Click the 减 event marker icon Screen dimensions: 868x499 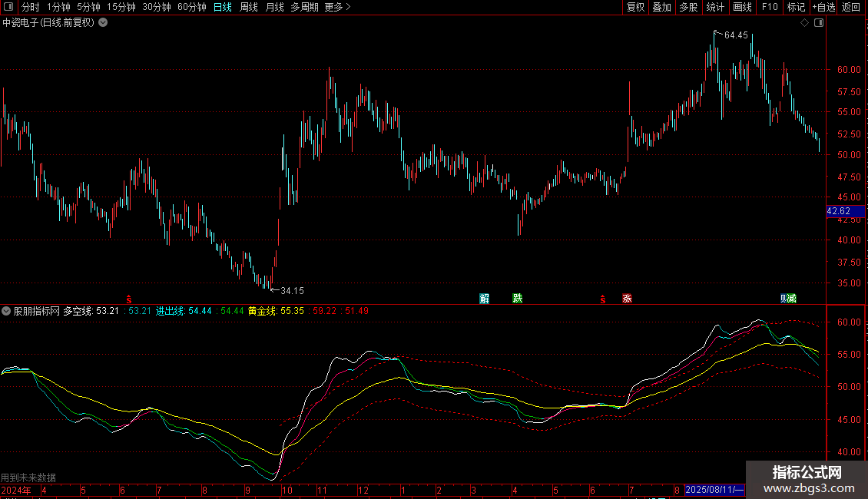point(792,299)
